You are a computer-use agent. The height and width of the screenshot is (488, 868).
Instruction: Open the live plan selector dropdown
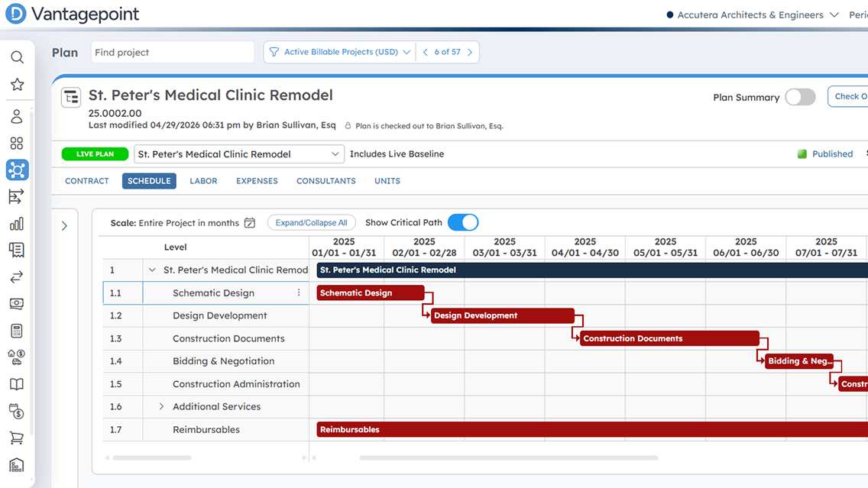(x=239, y=154)
